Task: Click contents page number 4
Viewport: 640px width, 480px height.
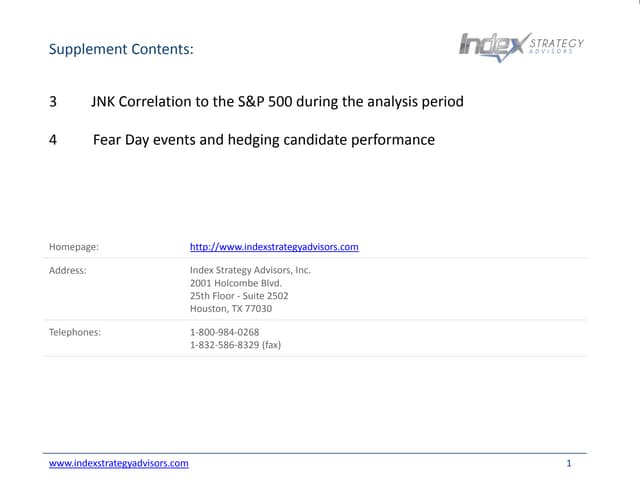Action: click(x=53, y=140)
